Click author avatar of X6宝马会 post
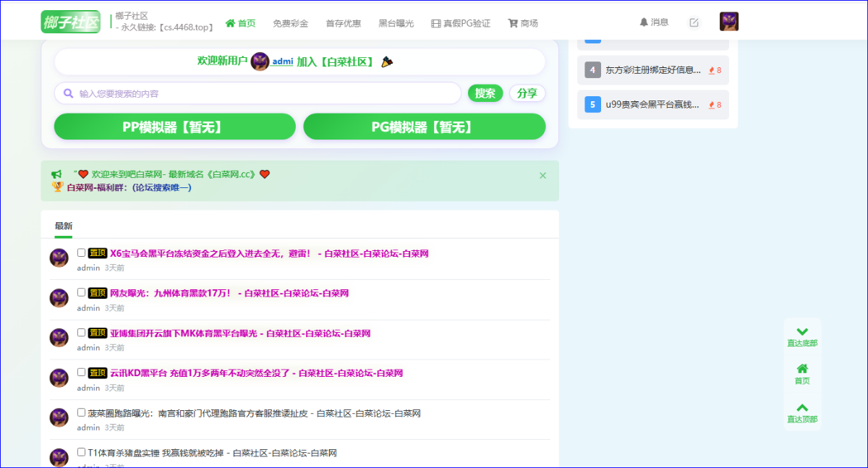Screen dimensions: 868x468 click(59, 258)
